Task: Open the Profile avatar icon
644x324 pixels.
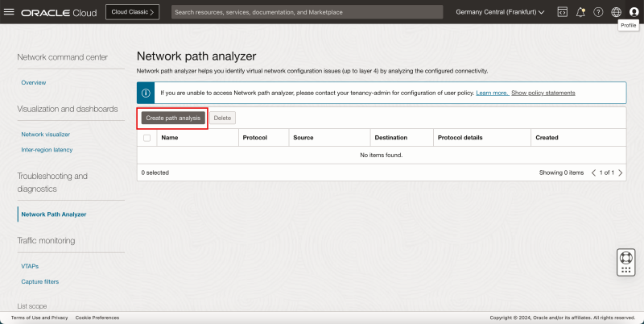Action: coord(634,12)
